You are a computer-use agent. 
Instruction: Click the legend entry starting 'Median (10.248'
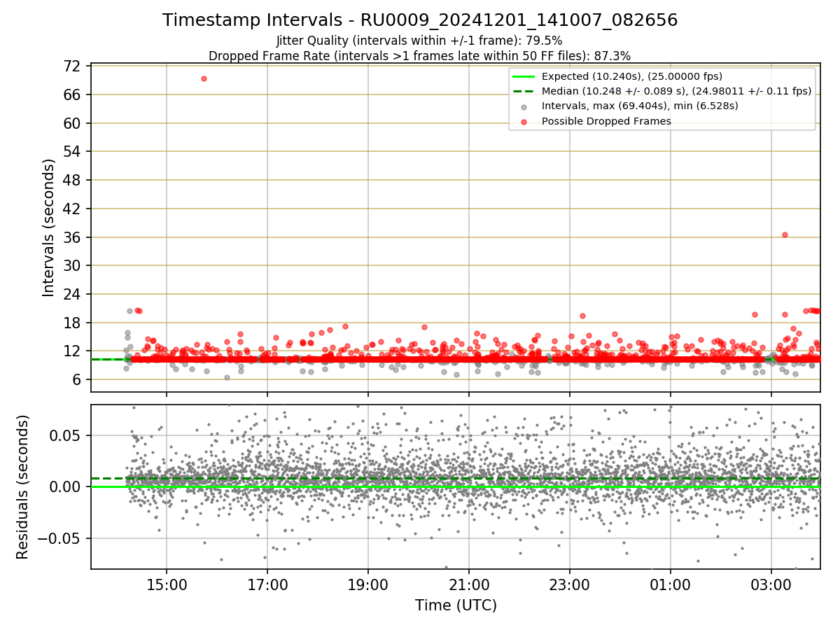[676, 91]
